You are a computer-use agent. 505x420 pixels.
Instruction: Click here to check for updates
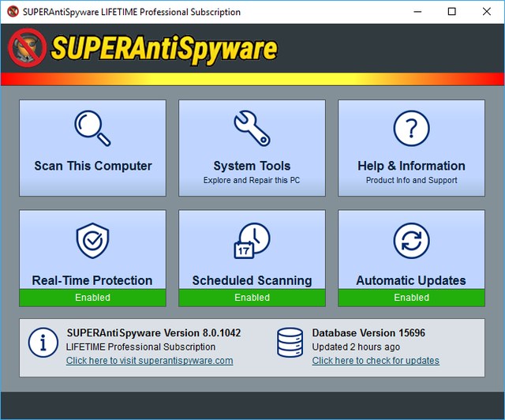[x=376, y=361]
